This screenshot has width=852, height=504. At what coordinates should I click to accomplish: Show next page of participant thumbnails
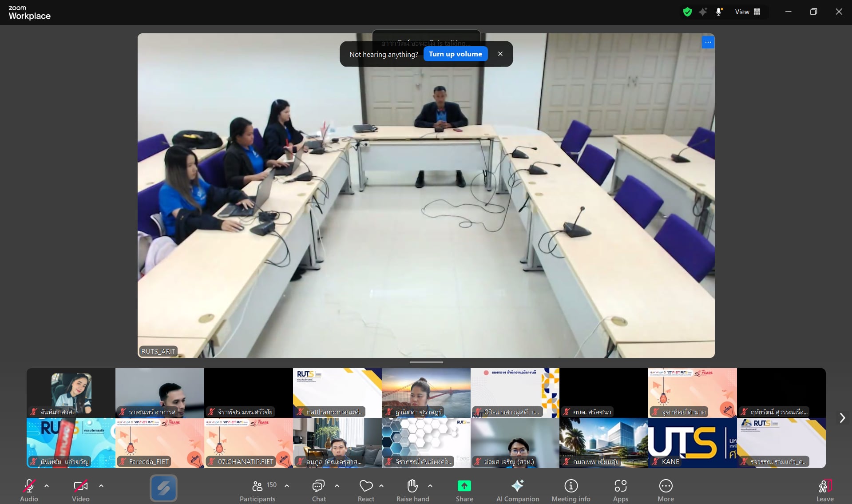(x=842, y=418)
